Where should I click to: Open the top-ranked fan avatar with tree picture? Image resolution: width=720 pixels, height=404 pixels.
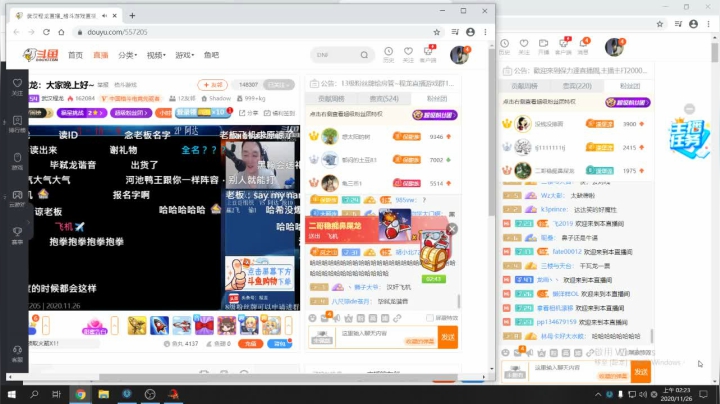(330, 136)
